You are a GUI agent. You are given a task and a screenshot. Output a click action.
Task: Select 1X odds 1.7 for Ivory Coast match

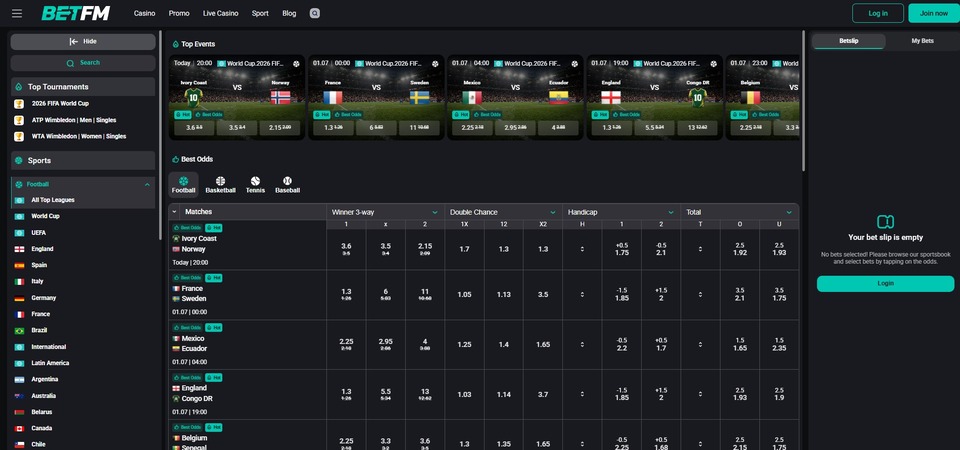464,249
